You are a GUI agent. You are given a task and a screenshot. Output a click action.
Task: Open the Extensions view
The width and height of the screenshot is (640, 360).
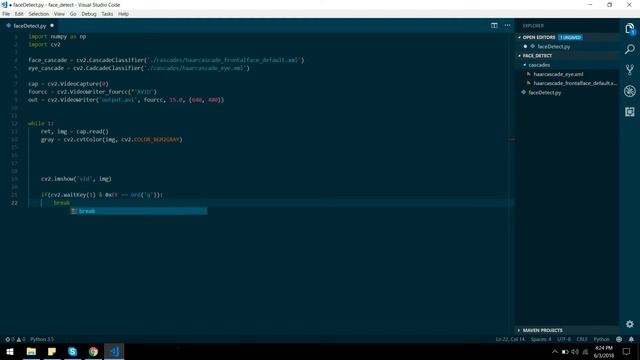click(x=629, y=111)
